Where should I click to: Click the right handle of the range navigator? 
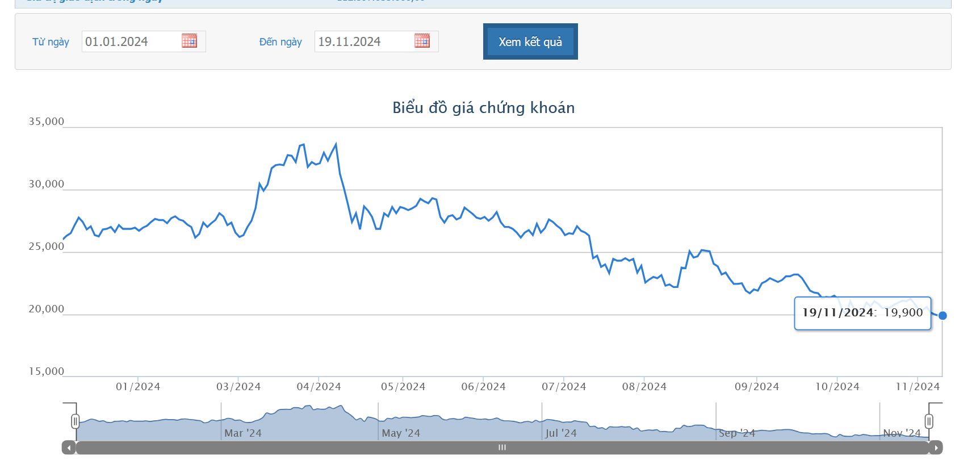(x=929, y=421)
